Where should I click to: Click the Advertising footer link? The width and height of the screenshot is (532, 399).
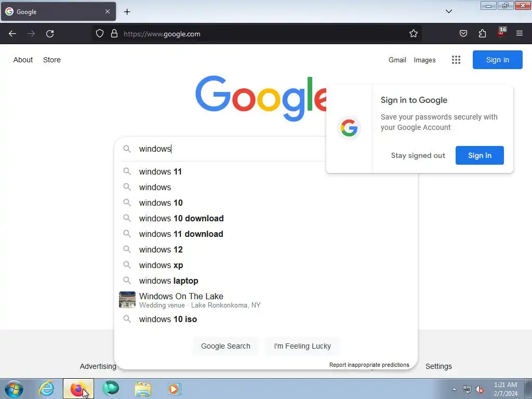click(x=98, y=366)
